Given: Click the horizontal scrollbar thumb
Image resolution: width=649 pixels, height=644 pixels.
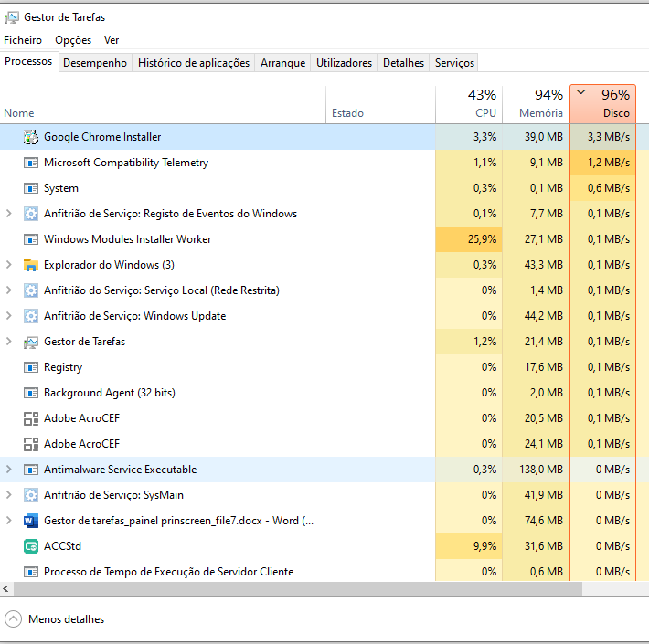Looking at the screenshot, I should 298,588.
